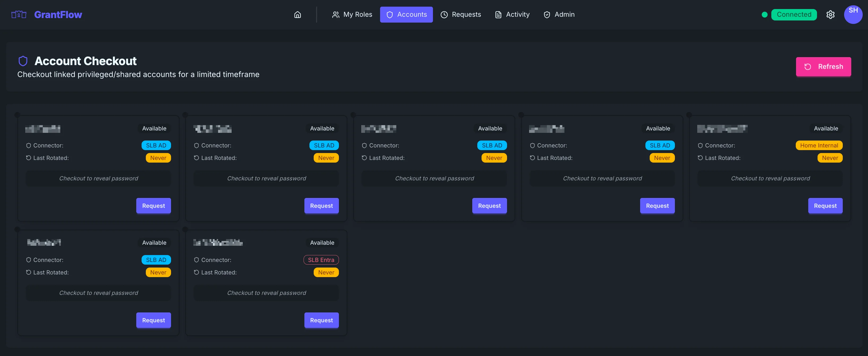Select My Roles in the navigation
This screenshot has height=356, width=868.
tap(352, 15)
